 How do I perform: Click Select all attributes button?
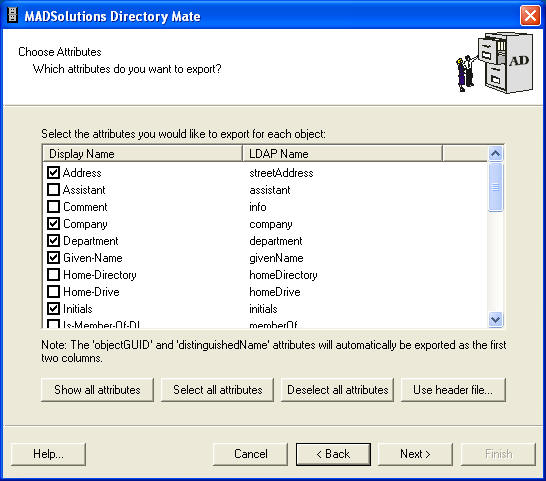(x=217, y=390)
